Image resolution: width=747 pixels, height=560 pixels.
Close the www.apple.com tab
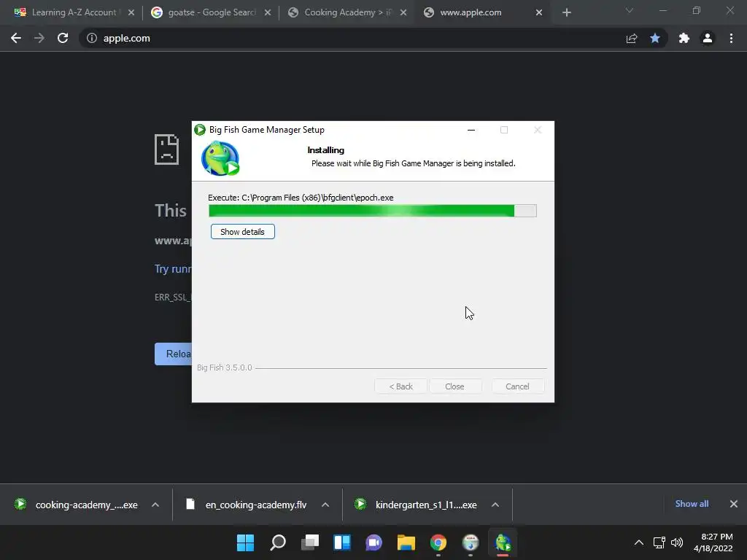point(539,13)
